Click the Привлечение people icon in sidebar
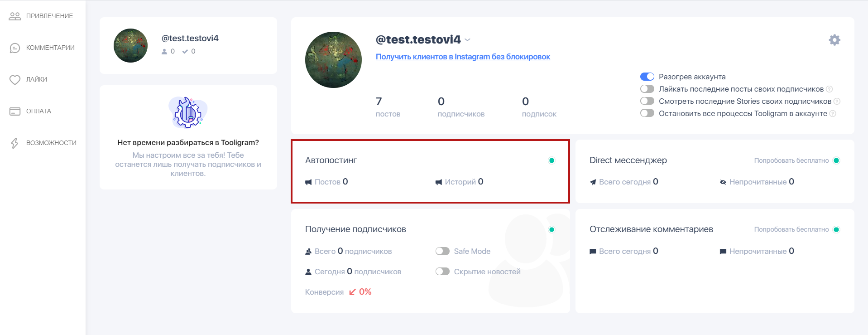This screenshot has height=335, width=868. tap(15, 16)
